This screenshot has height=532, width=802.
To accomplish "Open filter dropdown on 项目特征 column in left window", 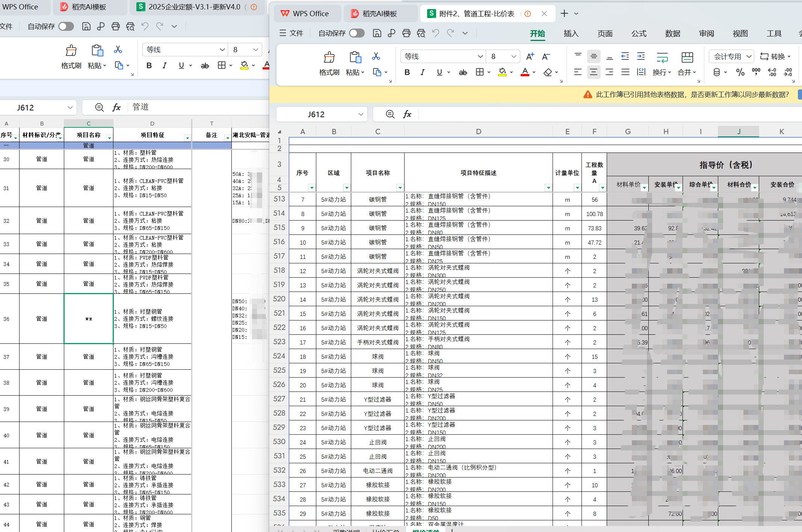I will (x=187, y=138).
